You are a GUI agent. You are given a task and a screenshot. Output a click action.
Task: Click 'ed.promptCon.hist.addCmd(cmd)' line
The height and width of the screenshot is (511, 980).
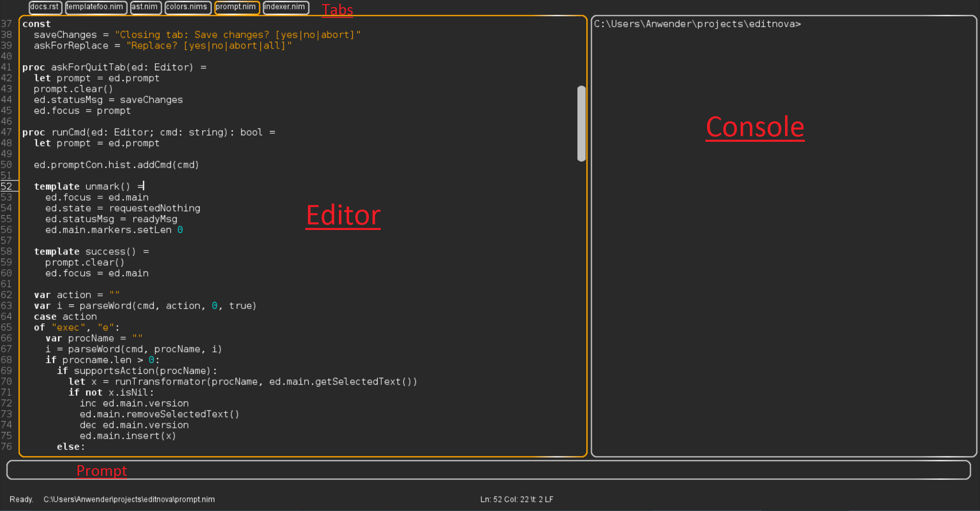click(x=116, y=165)
